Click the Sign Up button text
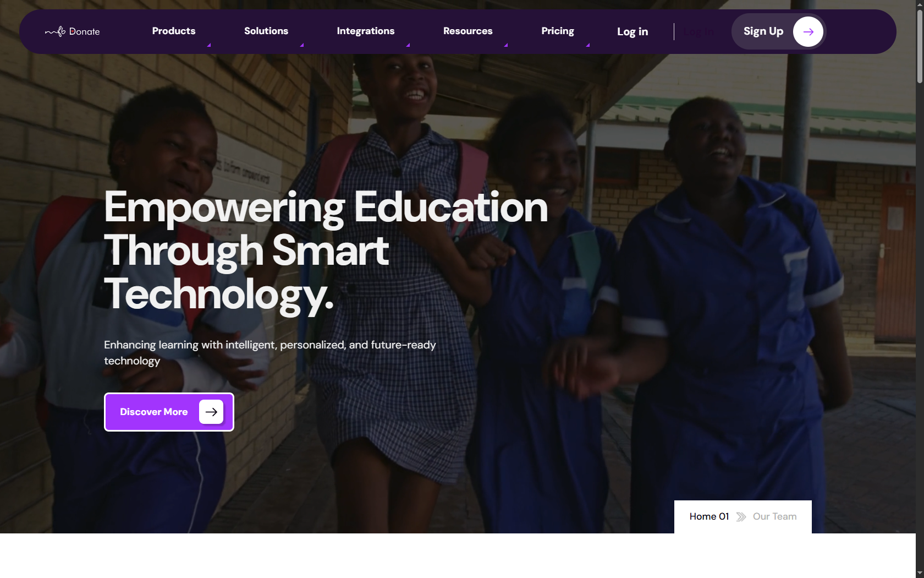This screenshot has width=924, height=578. 763,31
